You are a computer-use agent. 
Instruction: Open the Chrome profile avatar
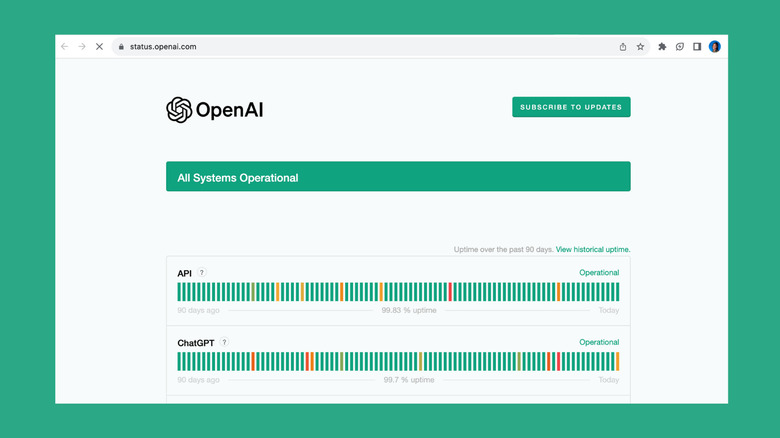pyautogui.click(x=715, y=46)
